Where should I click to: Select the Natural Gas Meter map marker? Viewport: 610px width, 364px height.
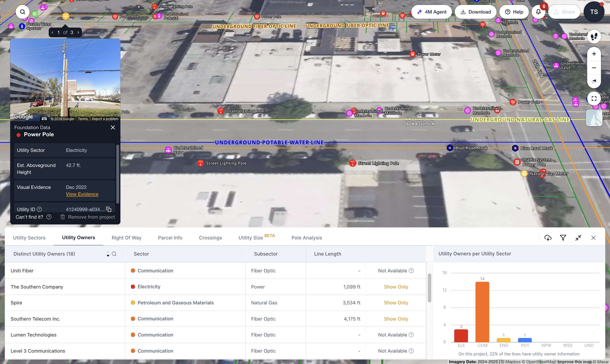tap(524, 174)
